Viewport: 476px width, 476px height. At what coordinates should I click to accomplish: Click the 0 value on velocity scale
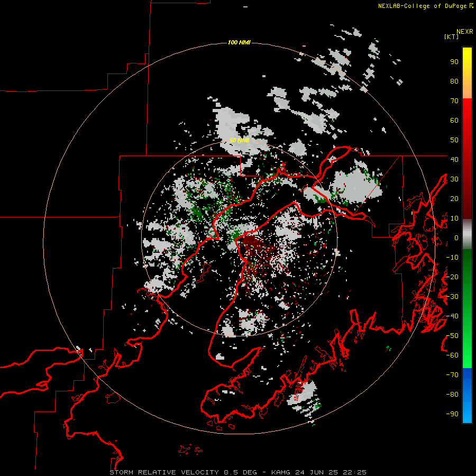(x=456, y=238)
